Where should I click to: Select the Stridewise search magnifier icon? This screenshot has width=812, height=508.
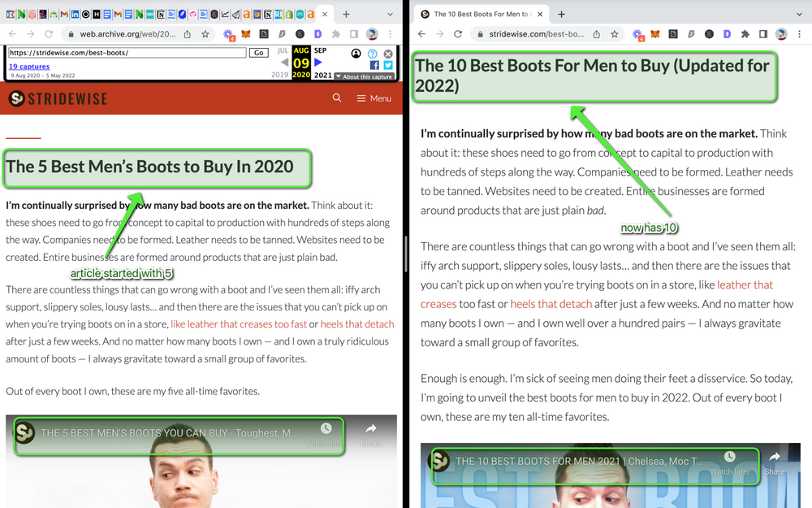pos(337,98)
